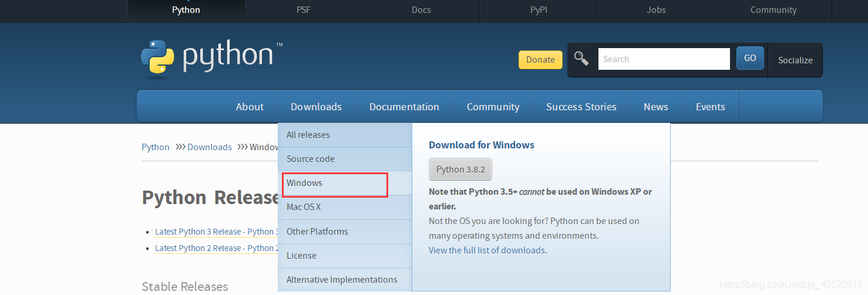868x295 pixels.
Task: Click the GO search button
Action: (750, 58)
